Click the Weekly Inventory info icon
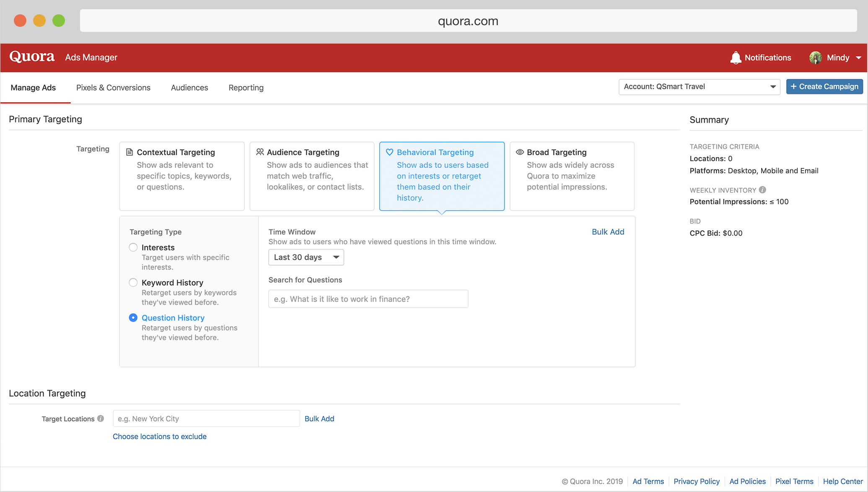This screenshot has width=868, height=492. 762,190
